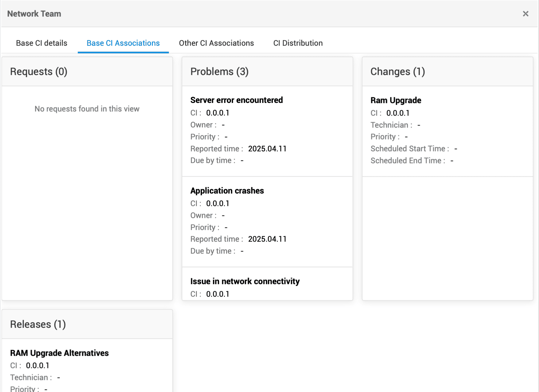Click the Releases (1) panel header
The height and width of the screenshot is (392, 539).
38,324
